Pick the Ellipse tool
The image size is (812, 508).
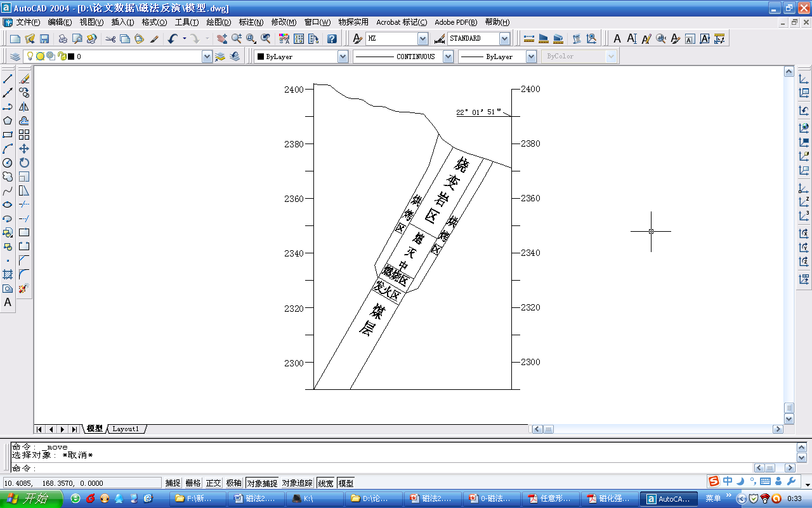click(8, 204)
